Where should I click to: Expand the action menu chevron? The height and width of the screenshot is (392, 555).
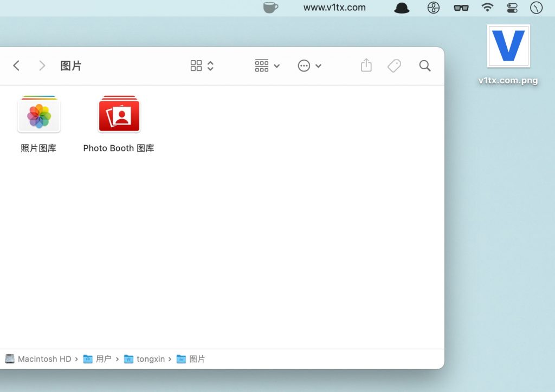[318, 66]
